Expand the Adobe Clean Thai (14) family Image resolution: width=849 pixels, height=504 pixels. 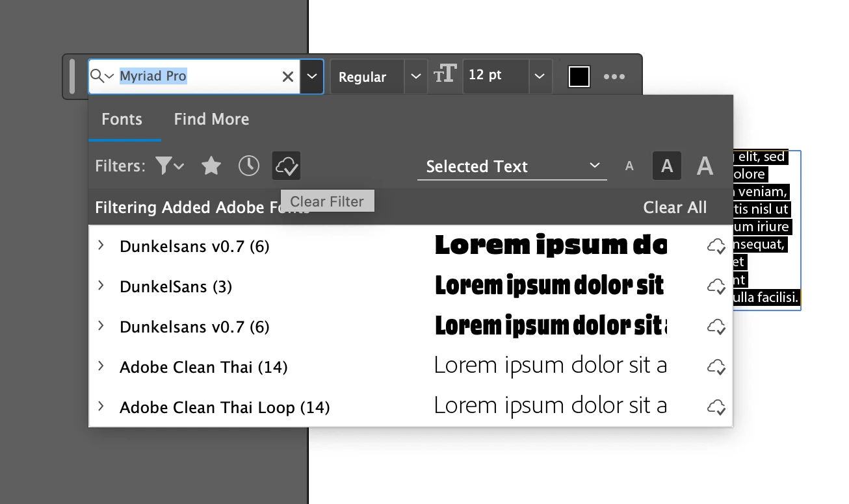pos(101,366)
